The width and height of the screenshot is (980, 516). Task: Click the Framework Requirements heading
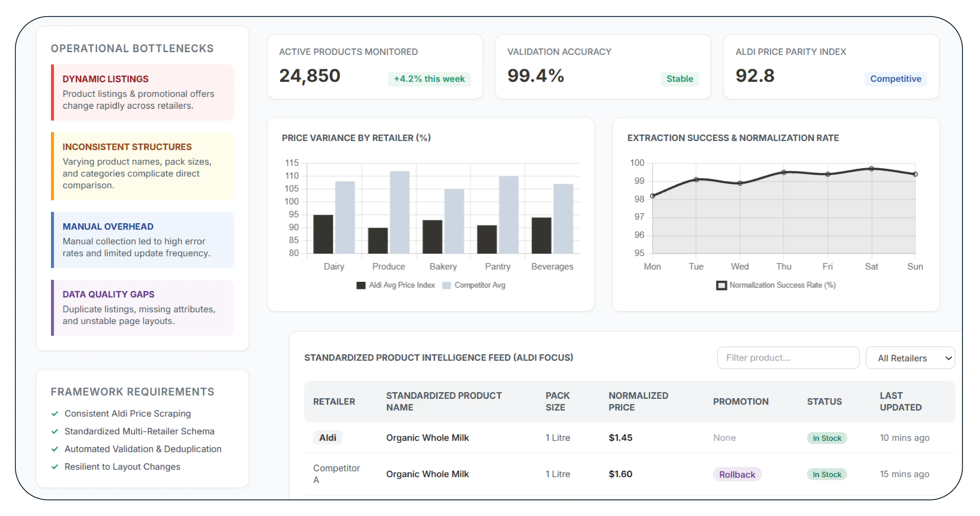(x=132, y=392)
